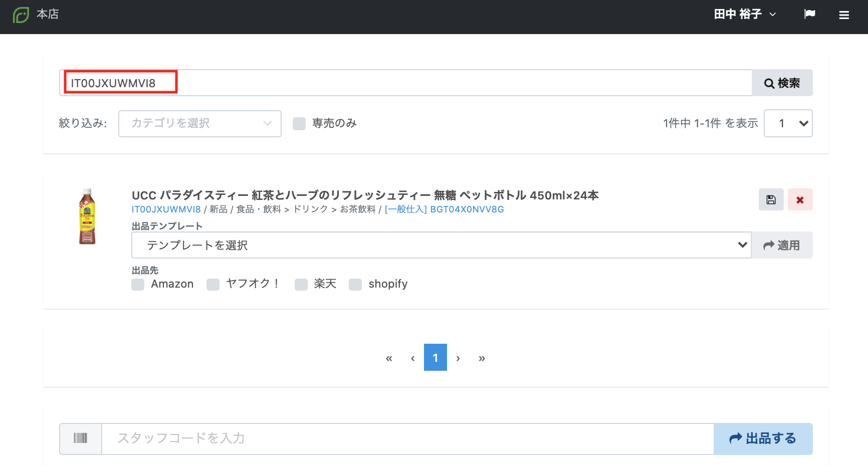The width and height of the screenshot is (868, 466).
Task: Open the page number select showing 1
Action: pyautogui.click(x=788, y=123)
